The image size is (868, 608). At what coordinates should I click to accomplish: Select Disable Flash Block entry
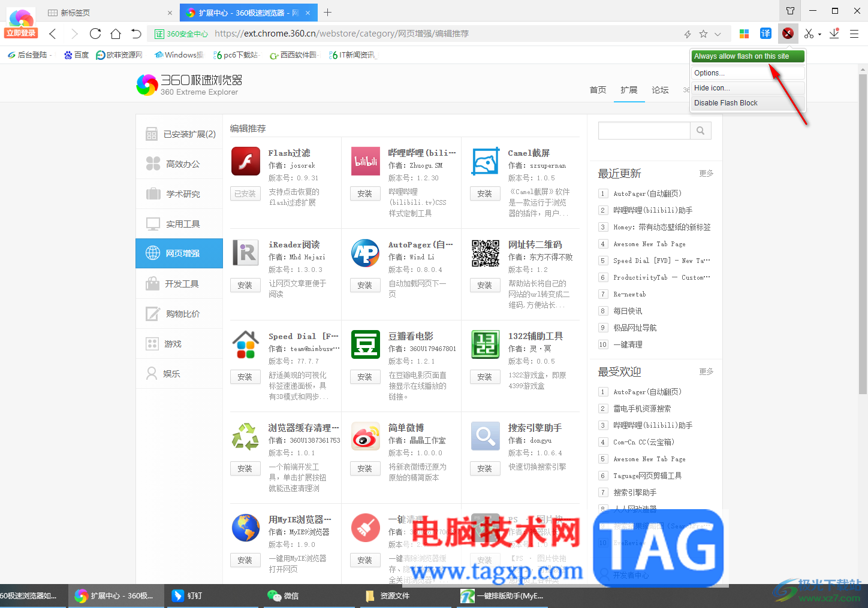pyautogui.click(x=748, y=103)
